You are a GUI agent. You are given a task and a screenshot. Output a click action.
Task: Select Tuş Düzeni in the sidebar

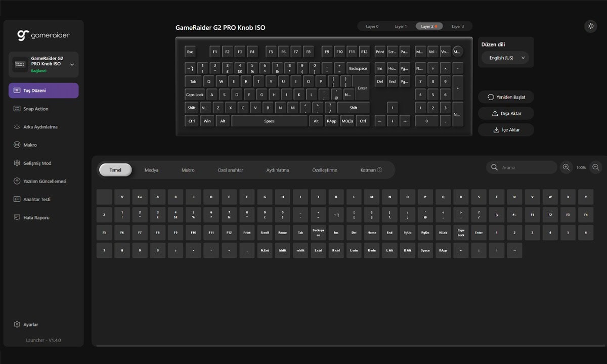tap(44, 90)
